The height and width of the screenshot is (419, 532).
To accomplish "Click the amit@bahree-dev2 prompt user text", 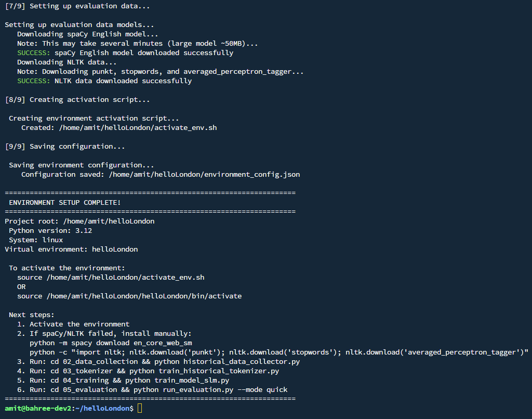I will [x=35, y=409].
